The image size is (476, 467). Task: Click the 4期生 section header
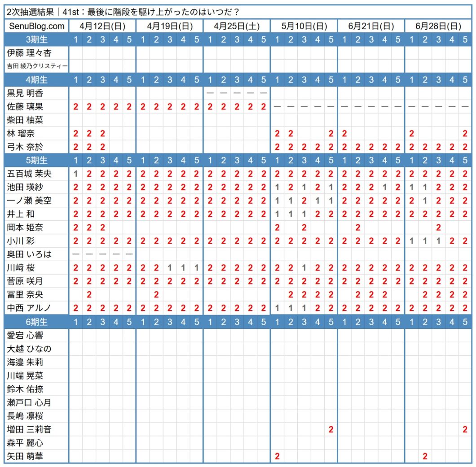tap(35, 80)
